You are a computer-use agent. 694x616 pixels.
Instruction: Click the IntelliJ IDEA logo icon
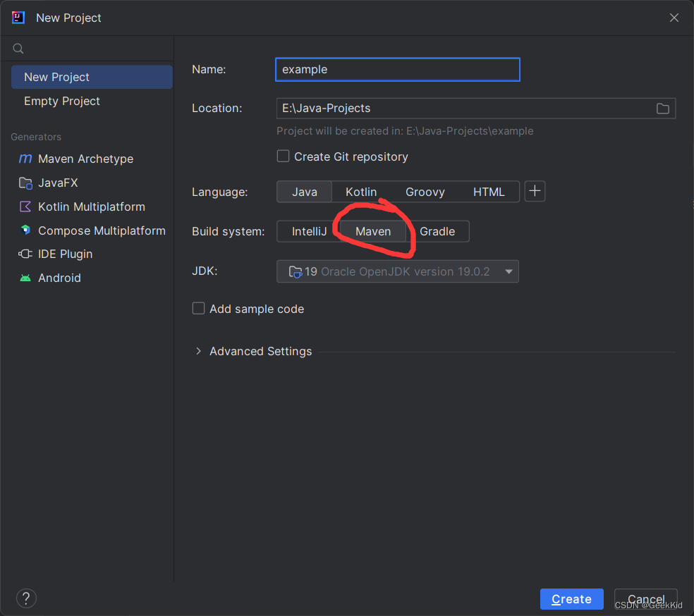click(18, 18)
